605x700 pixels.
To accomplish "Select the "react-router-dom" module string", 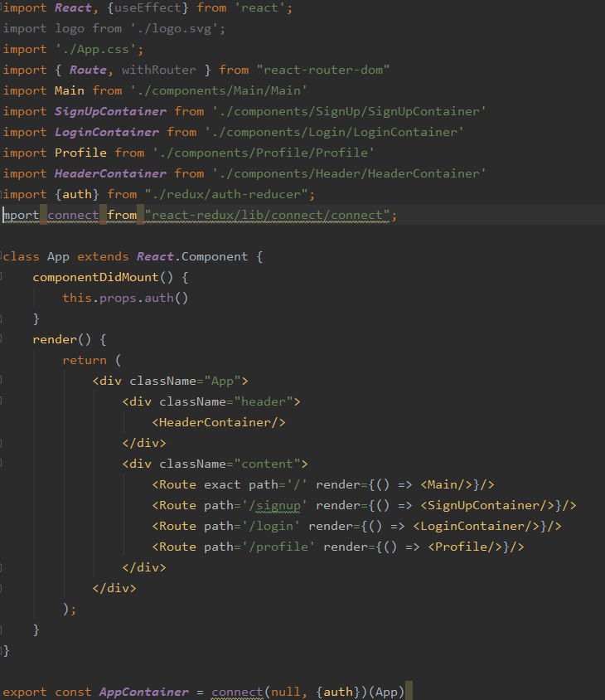I will pos(323,70).
